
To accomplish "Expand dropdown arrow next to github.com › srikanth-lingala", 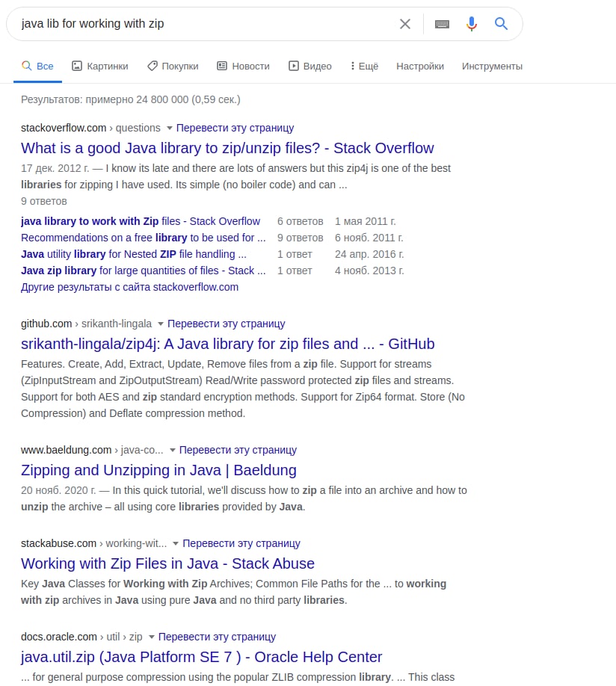I will tap(161, 324).
